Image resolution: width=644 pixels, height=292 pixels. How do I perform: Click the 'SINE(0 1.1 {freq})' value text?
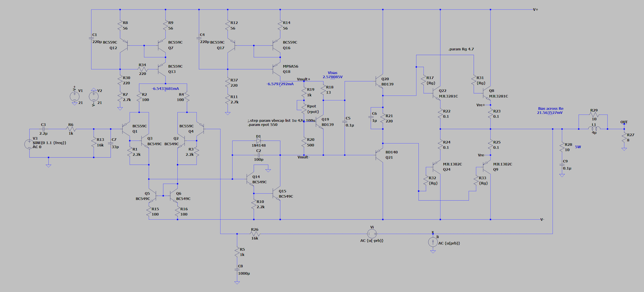(49, 143)
